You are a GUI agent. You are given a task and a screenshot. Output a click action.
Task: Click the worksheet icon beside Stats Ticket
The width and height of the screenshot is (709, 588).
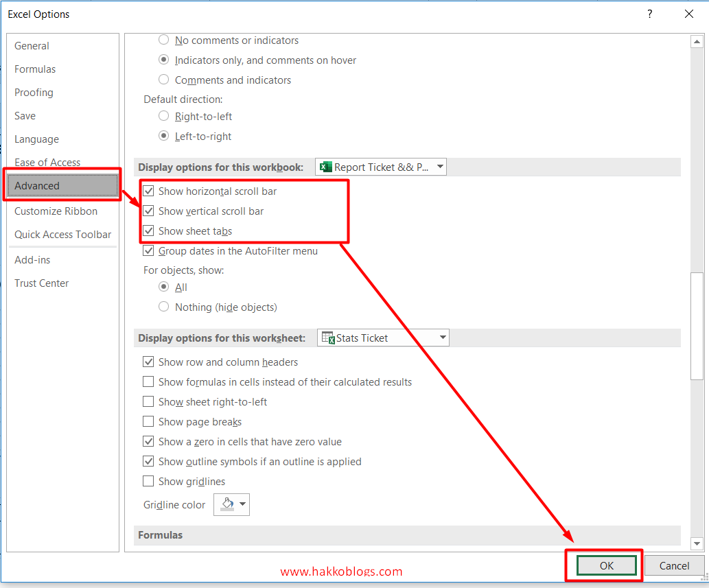327,337
